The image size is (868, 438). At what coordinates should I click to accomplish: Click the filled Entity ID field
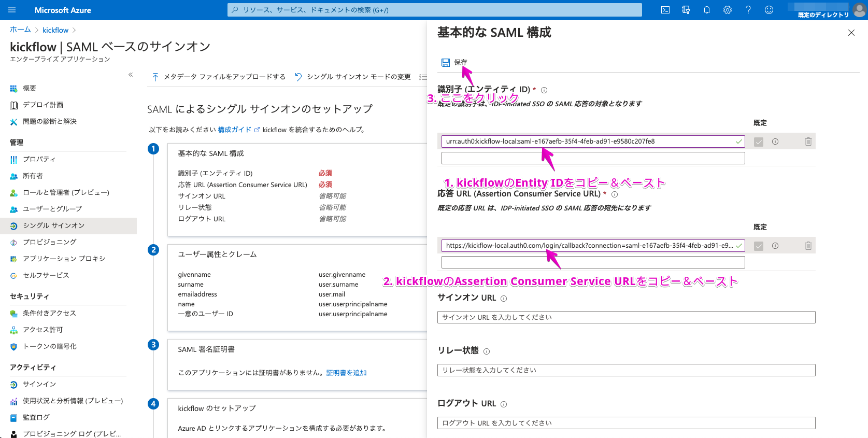[593, 142]
